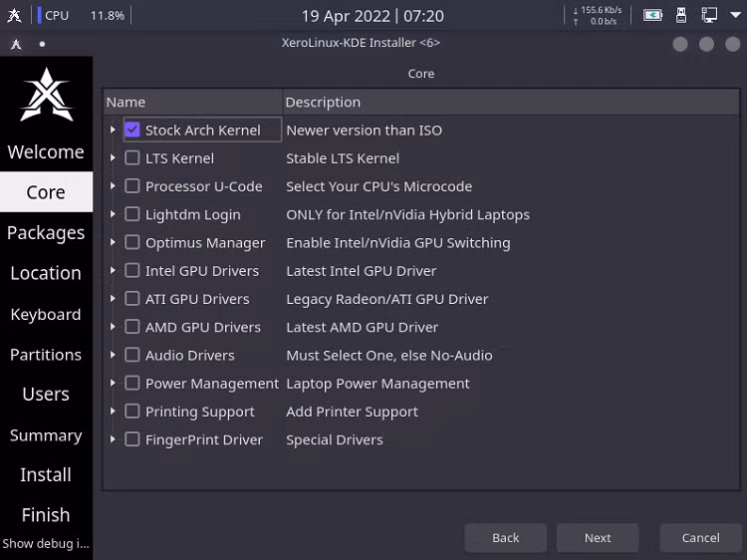The height and width of the screenshot is (560, 747).
Task: Click the Next button
Action: coord(598,538)
